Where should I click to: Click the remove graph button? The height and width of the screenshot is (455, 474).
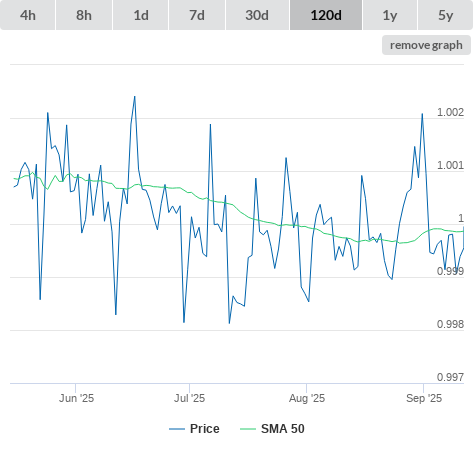click(x=426, y=45)
